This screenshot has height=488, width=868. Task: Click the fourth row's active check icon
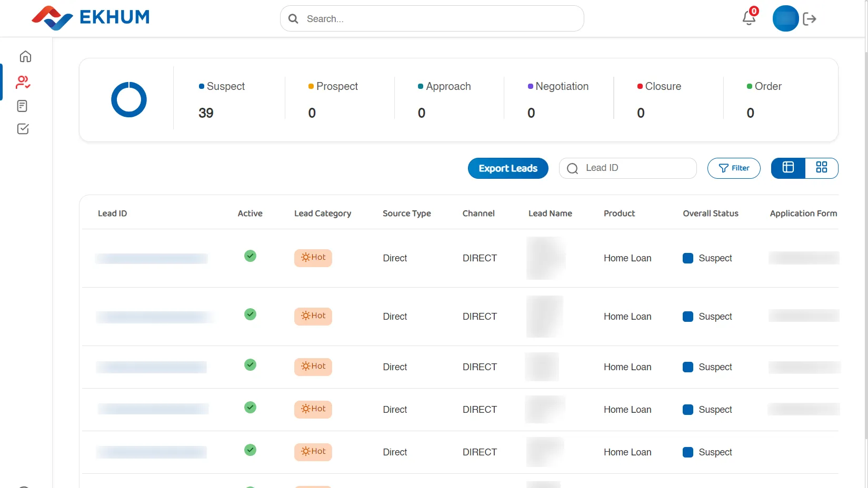[250, 408]
